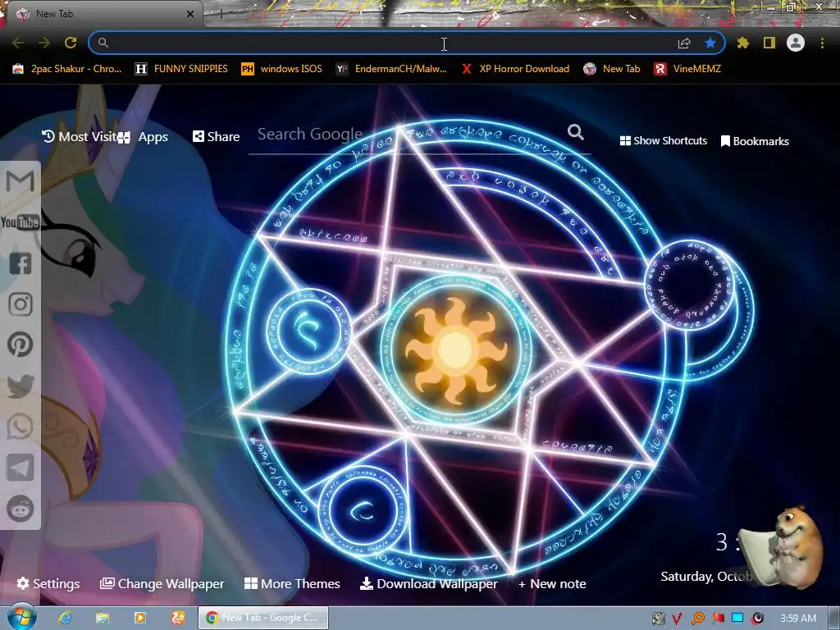Viewport: 840px width, 630px height.
Task: Open the windows ISOS bookmark
Action: [x=282, y=69]
